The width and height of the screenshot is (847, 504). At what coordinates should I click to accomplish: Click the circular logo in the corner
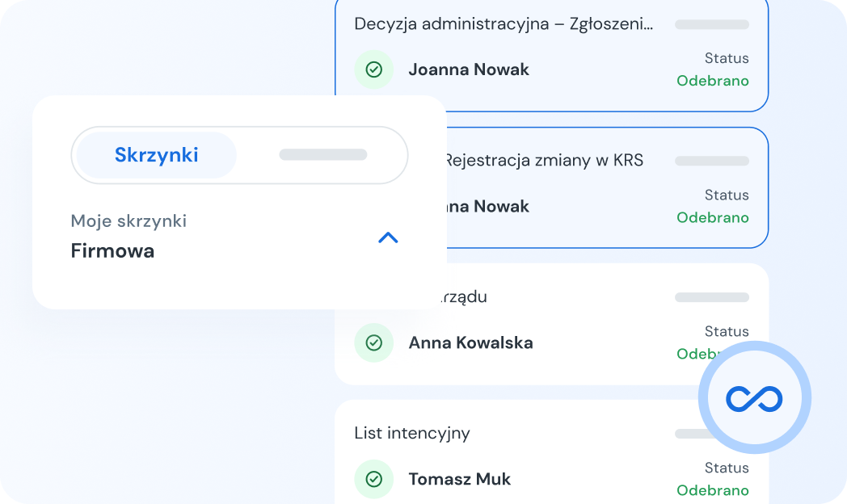point(754,397)
